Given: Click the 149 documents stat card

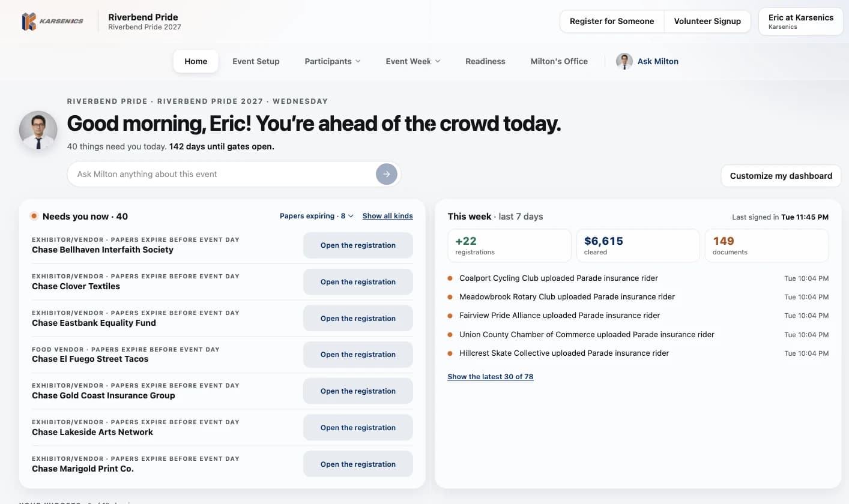Looking at the screenshot, I should coord(767,245).
